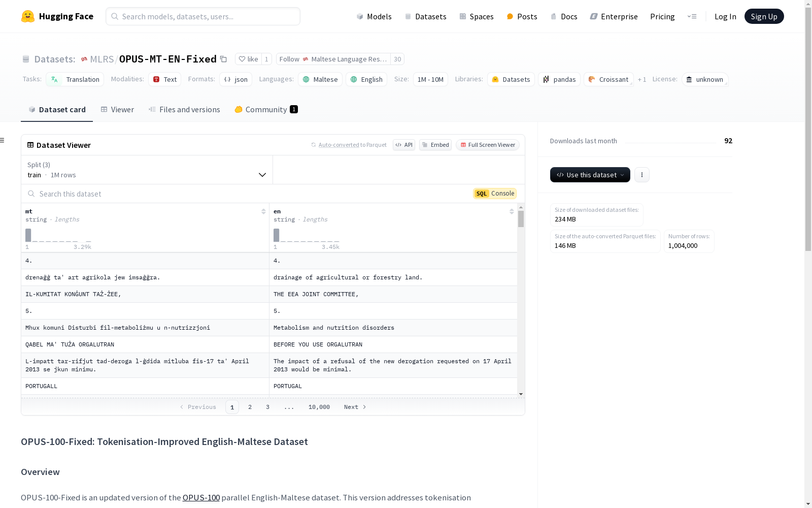Go to page 2 of dataset rows
Viewport: 812px width, 508px height.
[250, 407]
